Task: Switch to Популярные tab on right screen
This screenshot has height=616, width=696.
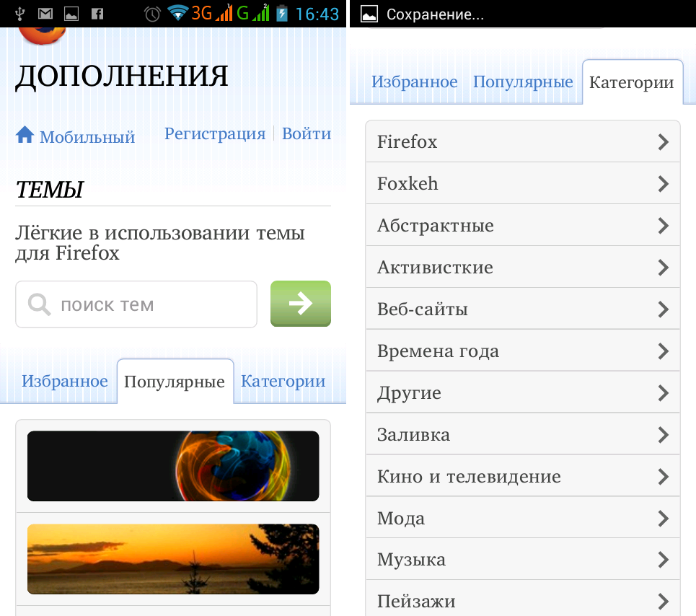Action: coord(523,82)
